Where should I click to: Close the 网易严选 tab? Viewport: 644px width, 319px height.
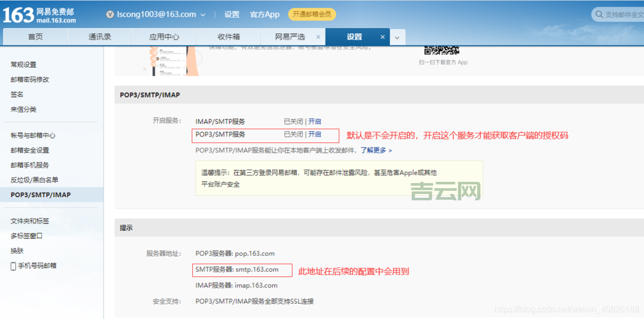click(x=318, y=37)
